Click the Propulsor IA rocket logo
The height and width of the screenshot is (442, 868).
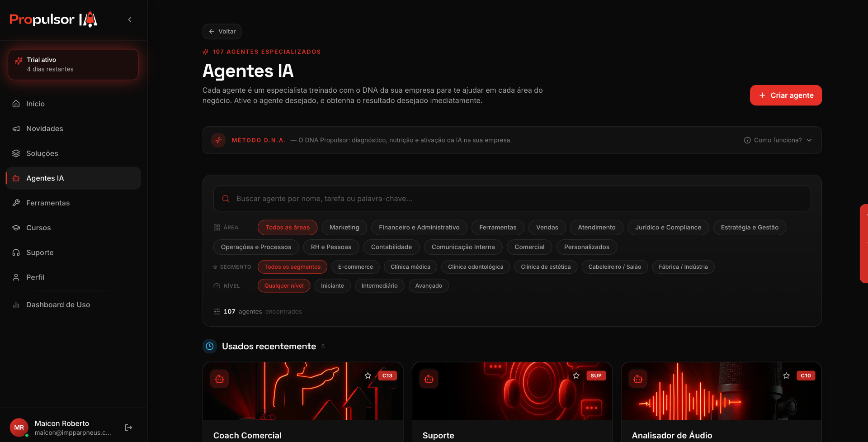click(53, 19)
